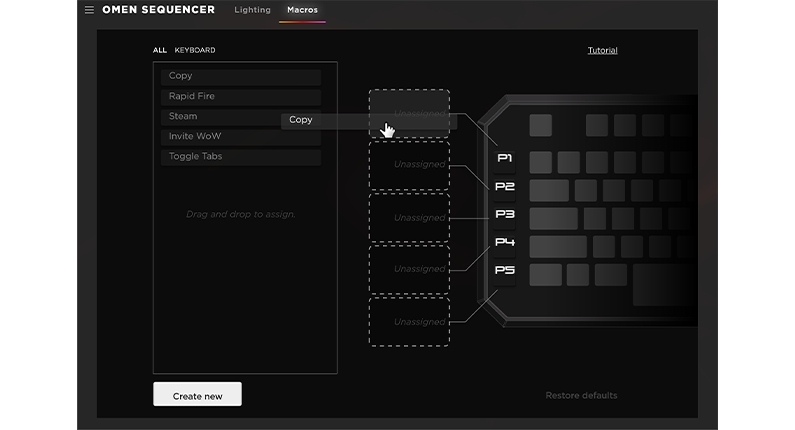Filter macros by KEYBOARD
Image resolution: width=795 pixels, height=430 pixels.
[x=195, y=50]
